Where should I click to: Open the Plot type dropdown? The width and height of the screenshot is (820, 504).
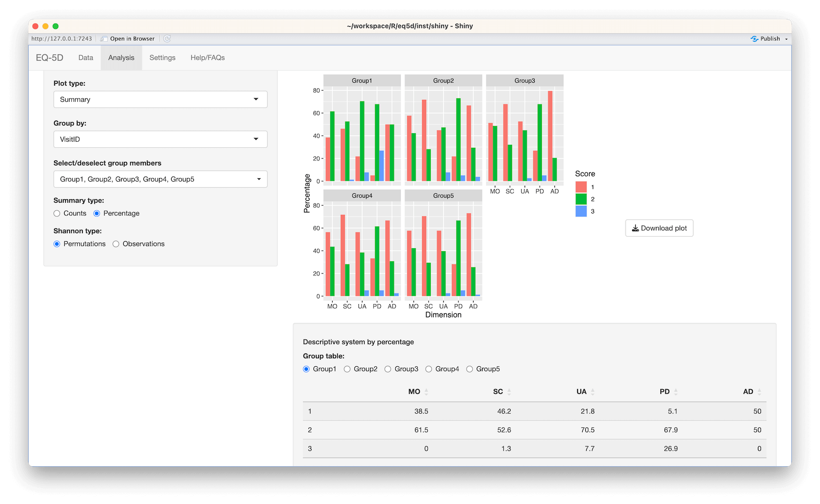click(x=160, y=99)
